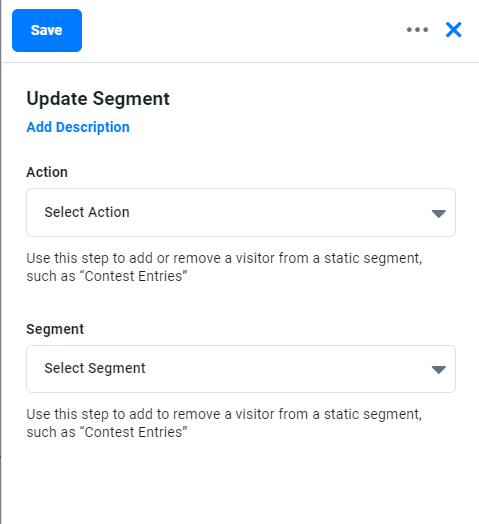Click the 'Select Action' placeholder text
The height and width of the screenshot is (524, 479).
87,212
